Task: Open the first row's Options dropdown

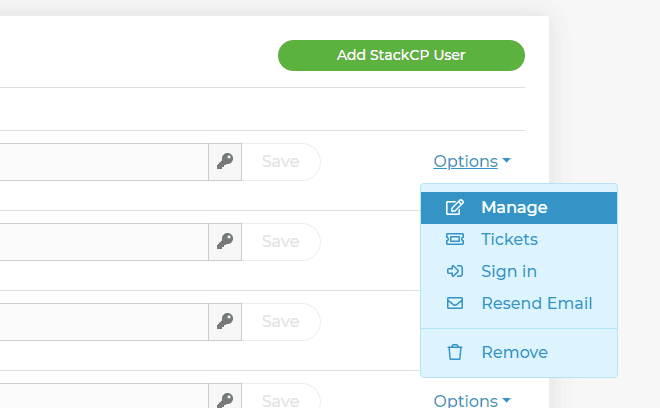Action: (472, 161)
